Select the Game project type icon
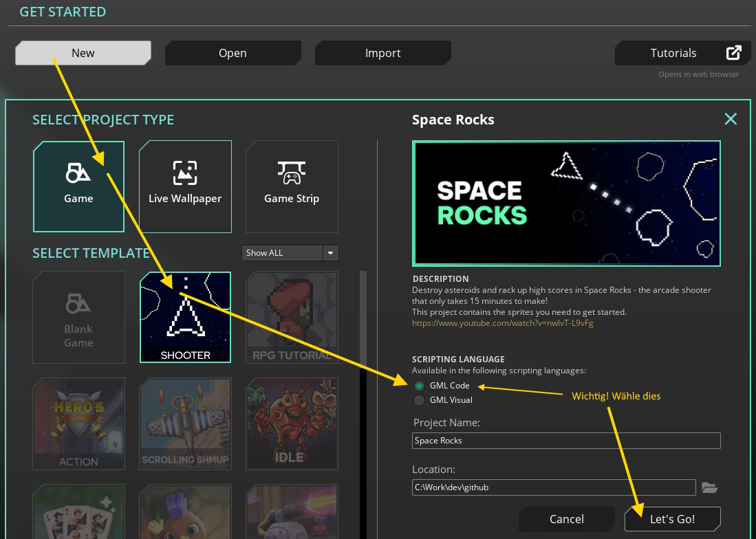Image resolution: width=756 pixels, height=539 pixels. tap(78, 186)
